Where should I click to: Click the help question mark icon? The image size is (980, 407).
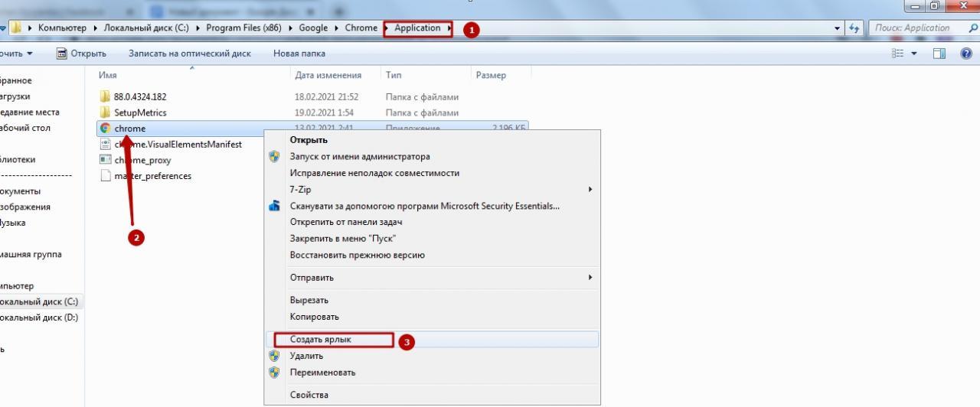click(966, 54)
